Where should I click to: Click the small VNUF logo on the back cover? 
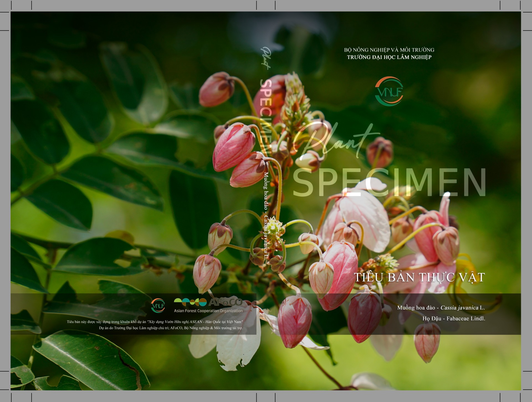pos(158,306)
